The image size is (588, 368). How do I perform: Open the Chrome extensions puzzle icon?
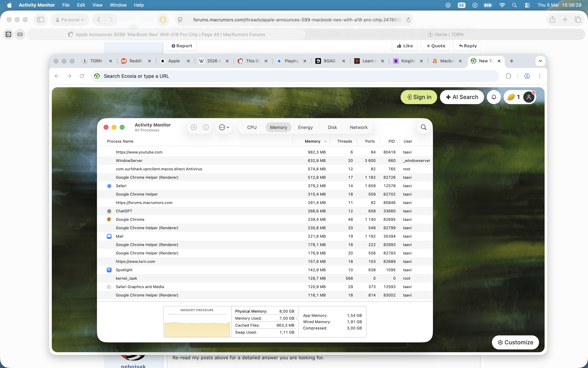click(508, 76)
